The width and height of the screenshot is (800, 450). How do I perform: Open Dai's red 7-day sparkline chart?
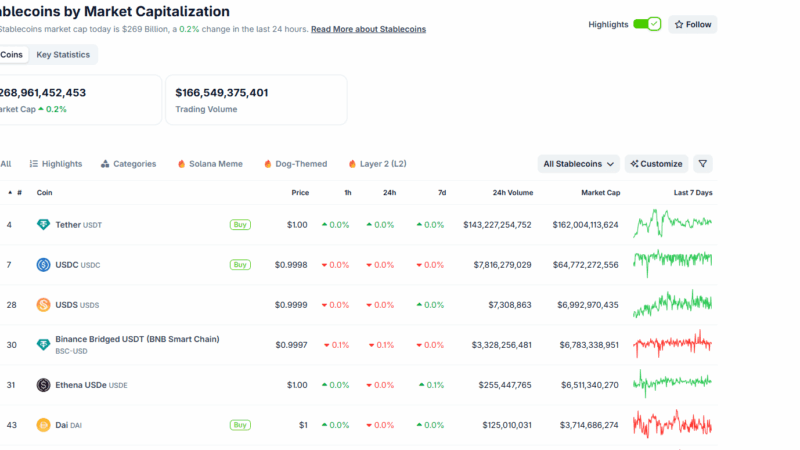click(672, 423)
